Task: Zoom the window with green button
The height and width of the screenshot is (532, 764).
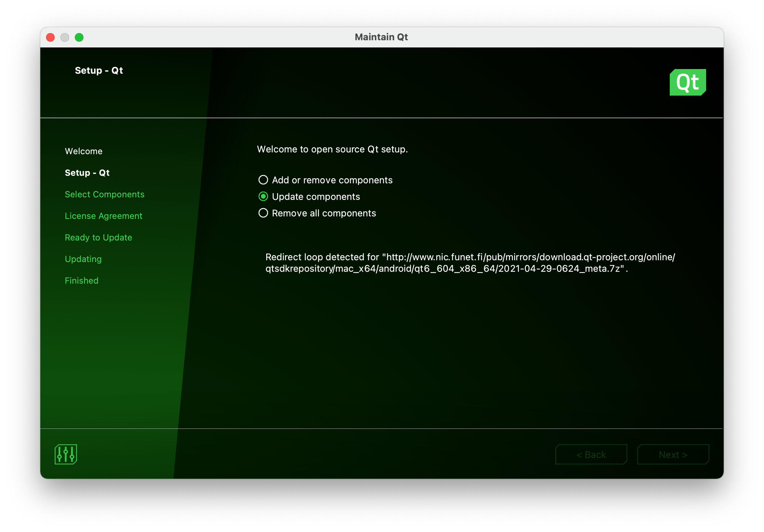Action: point(79,37)
